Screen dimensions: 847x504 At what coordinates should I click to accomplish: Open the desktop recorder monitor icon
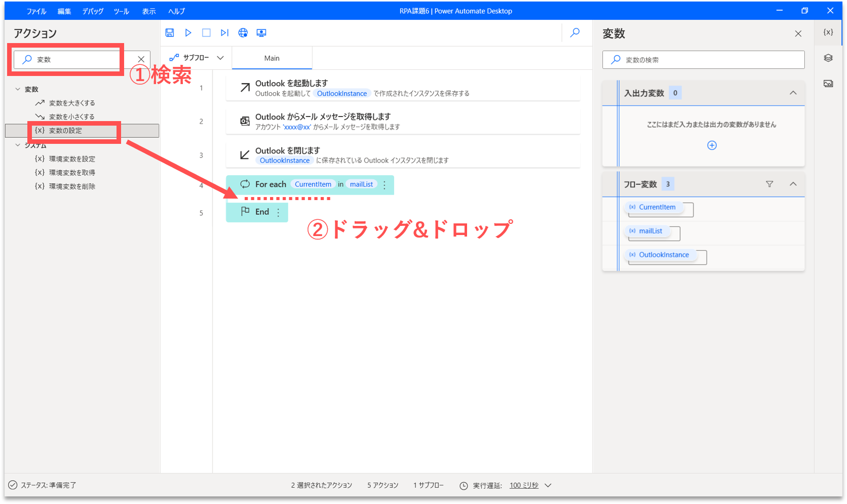[x=261, y=33]
